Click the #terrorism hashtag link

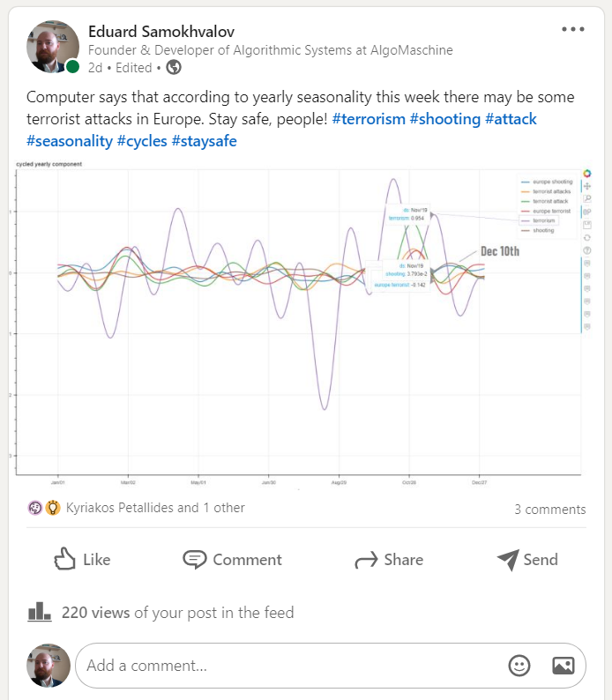click(x=369, y=119)
